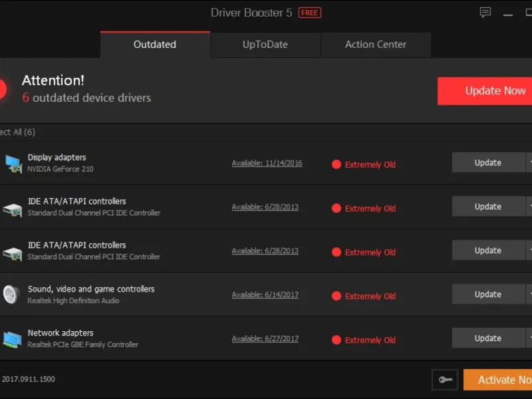Click the Realtek PCIe GBE Family Controller text
The width and height of the screenshot is (532, 399).
tap(82, 344)
